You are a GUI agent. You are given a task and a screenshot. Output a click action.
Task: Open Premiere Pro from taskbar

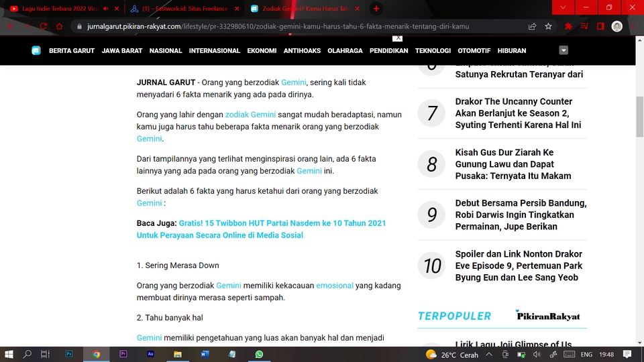(x=123, y=354)
